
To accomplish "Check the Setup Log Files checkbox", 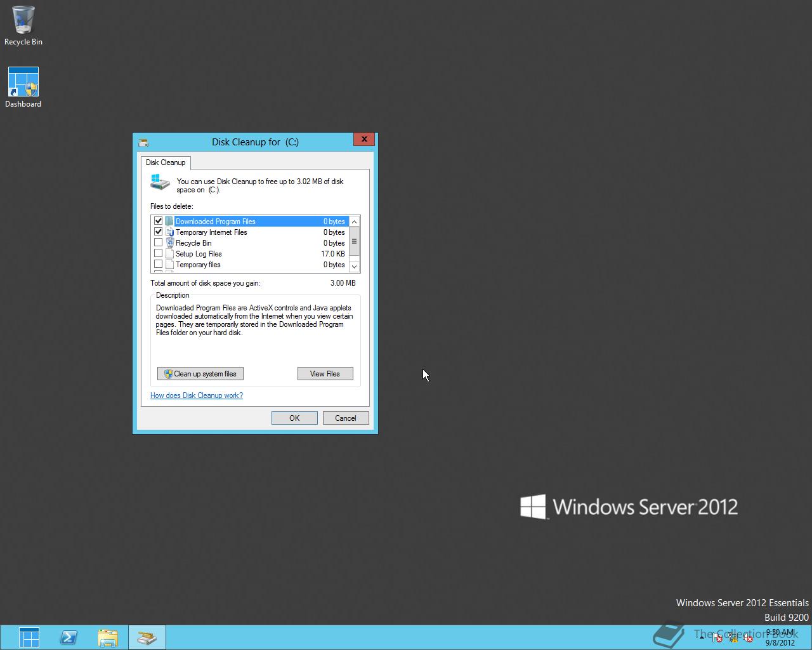I will pos(159,253).
